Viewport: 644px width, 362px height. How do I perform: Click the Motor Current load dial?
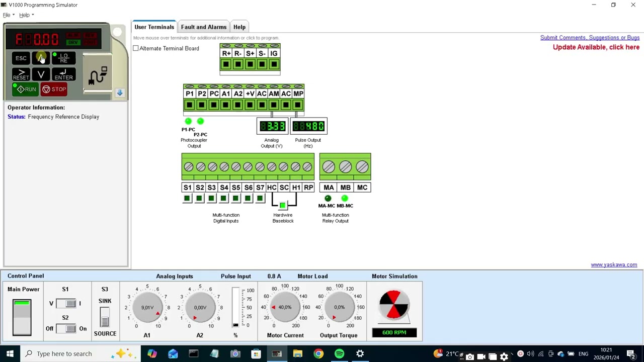pyautogui.click(x=285, y=307)
